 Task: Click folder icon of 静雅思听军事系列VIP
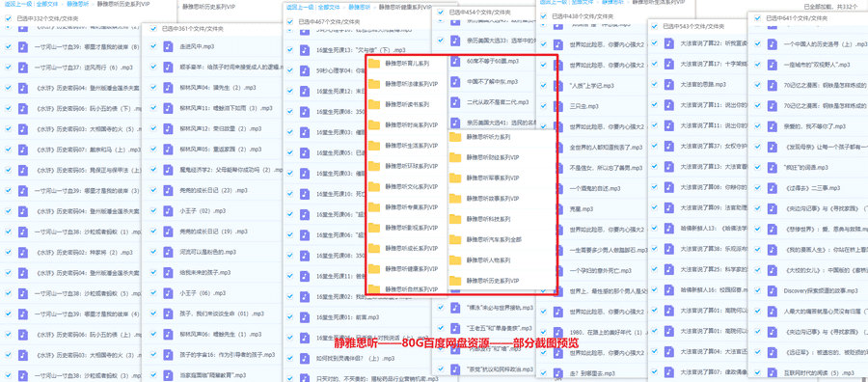pyautogui.click(x=455, y=177)
